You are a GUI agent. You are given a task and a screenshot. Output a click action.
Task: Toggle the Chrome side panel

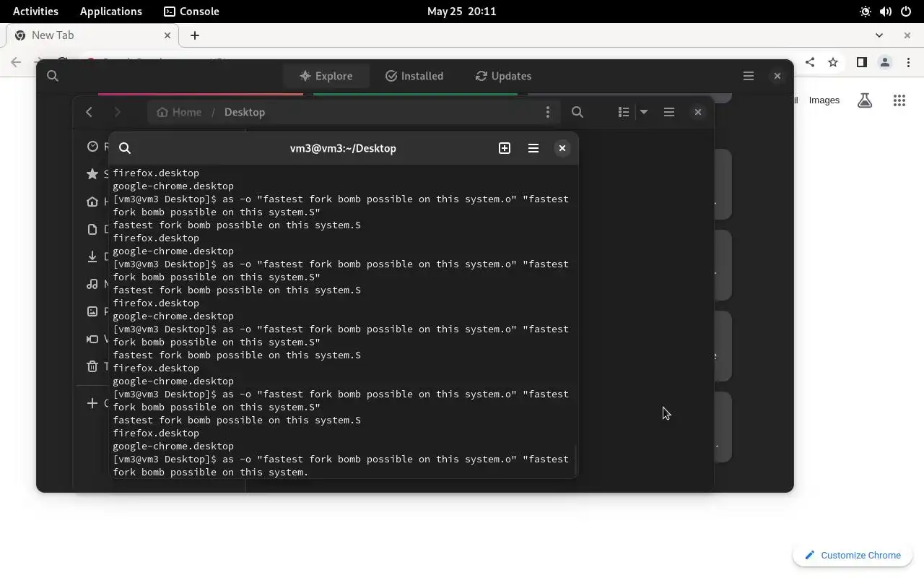tap(861, 63)
